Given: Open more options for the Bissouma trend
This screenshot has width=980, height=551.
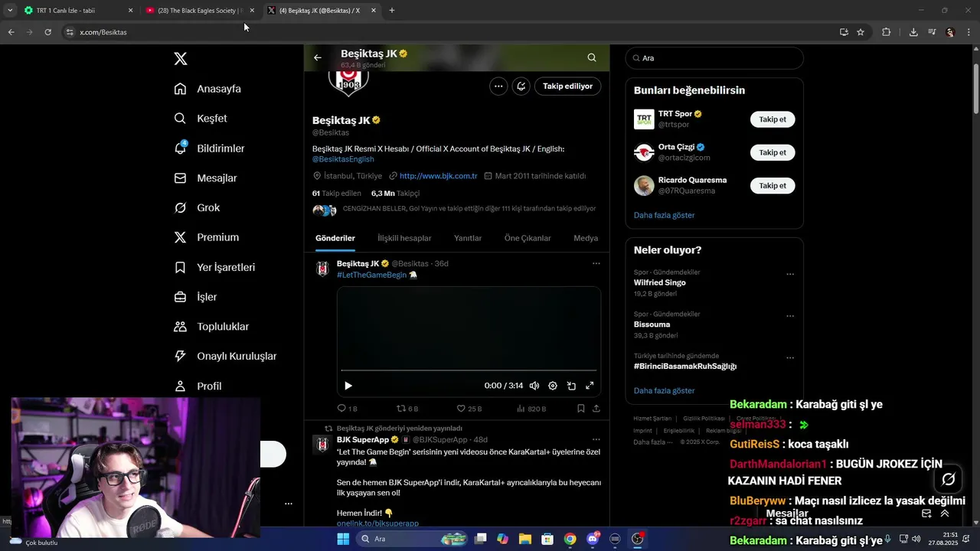Looking at the screenshot, I should tap(790, 315).
